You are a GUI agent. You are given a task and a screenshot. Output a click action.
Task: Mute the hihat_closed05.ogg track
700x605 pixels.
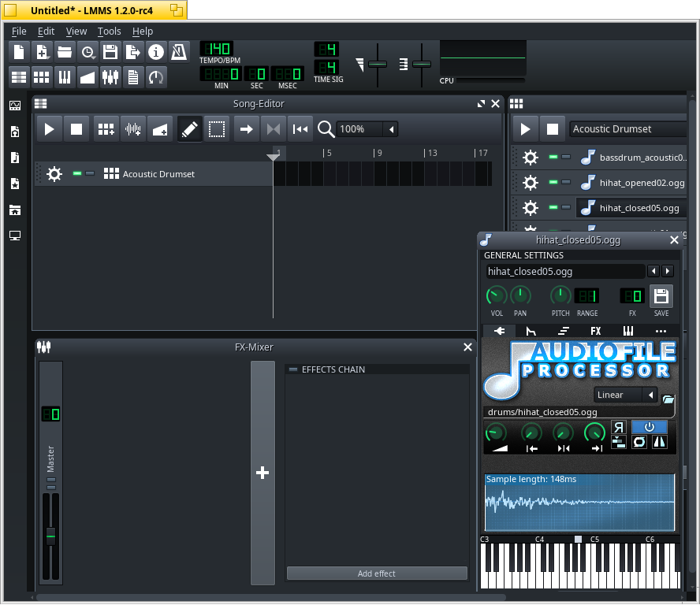(553, 207)
